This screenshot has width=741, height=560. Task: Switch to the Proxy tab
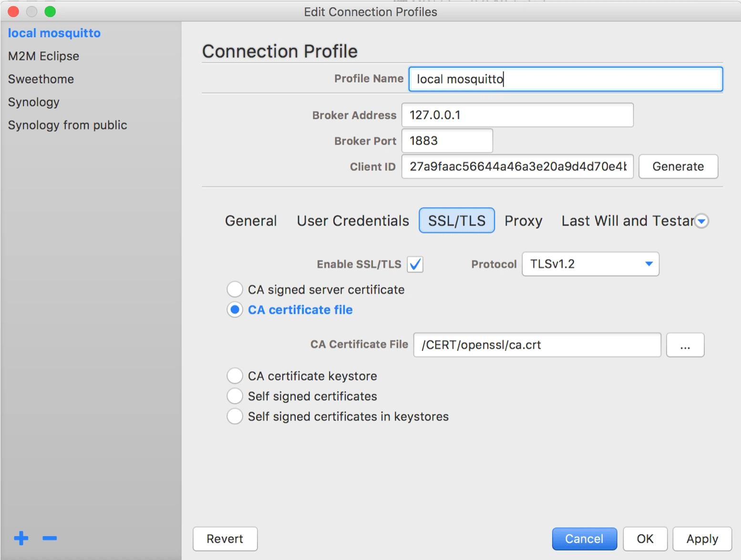[523, 221]
